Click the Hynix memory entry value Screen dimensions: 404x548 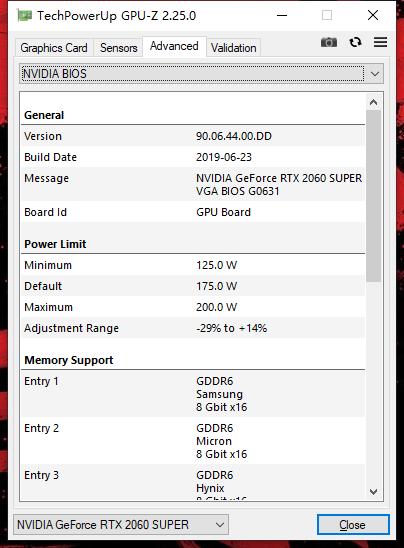(210, 488)
